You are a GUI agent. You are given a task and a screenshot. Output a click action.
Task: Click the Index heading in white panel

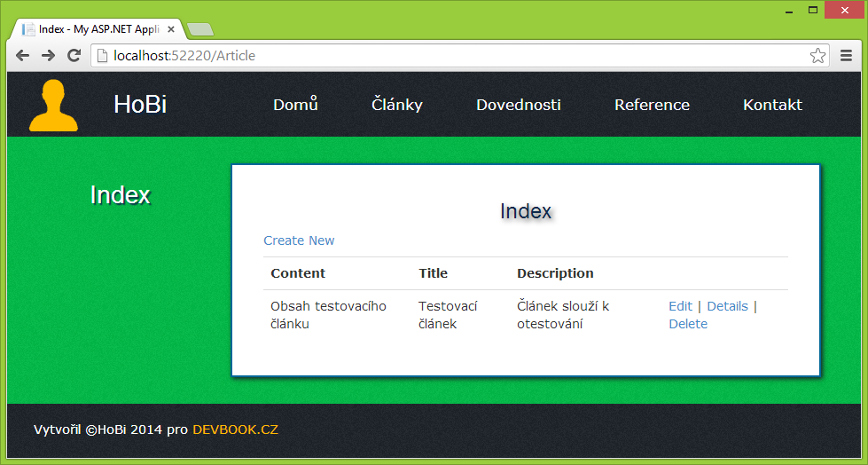tap(526, 211)
